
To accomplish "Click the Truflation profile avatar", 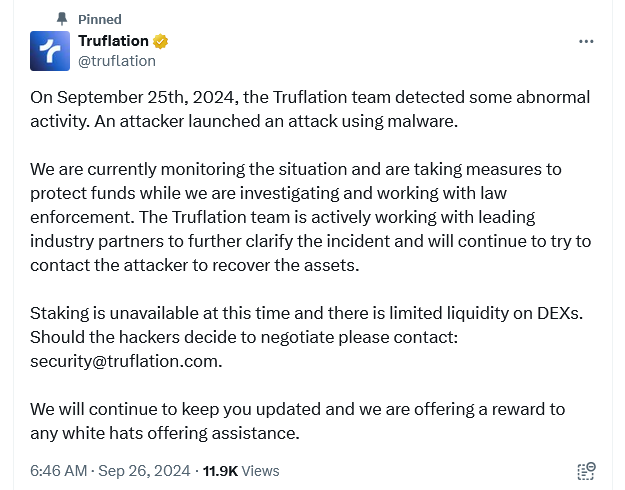I will tap(50, 51).
